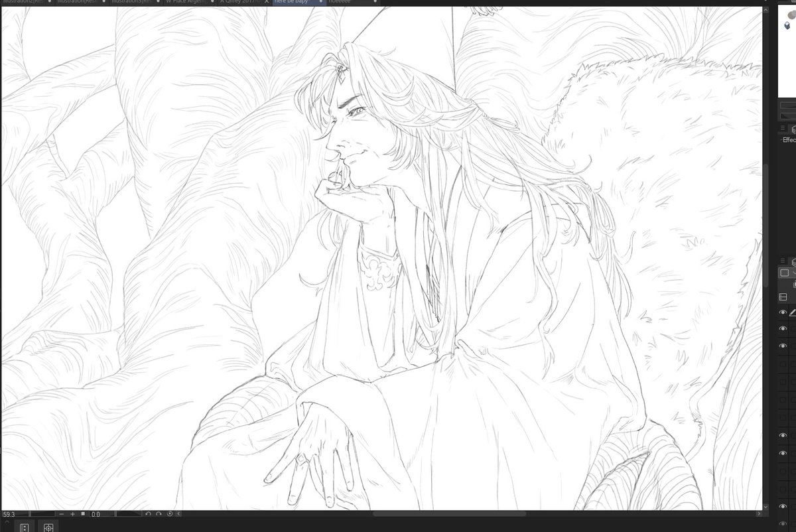Screen dimensions: 796x532
Task: Rotate the canvas left
Action: click(148, 514)
